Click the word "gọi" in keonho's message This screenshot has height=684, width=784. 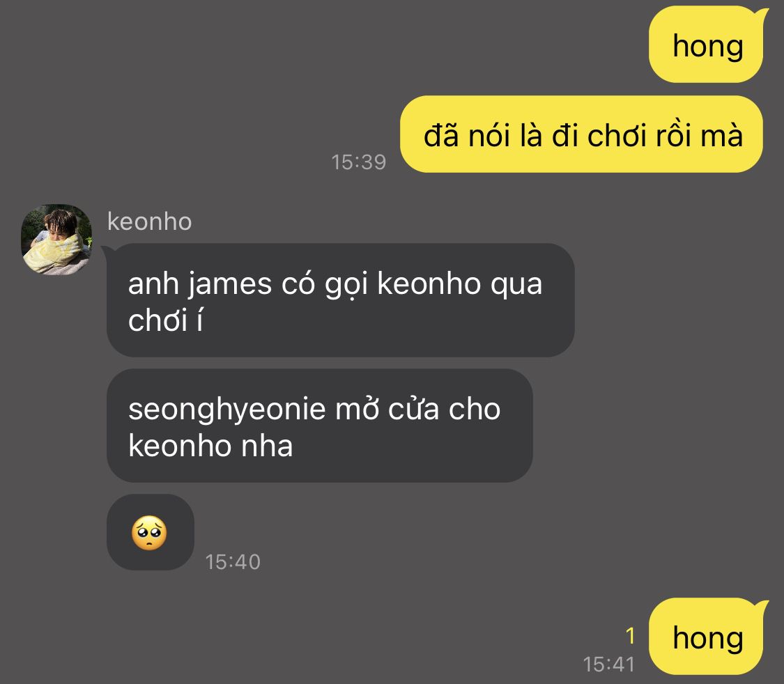point(346,286)
